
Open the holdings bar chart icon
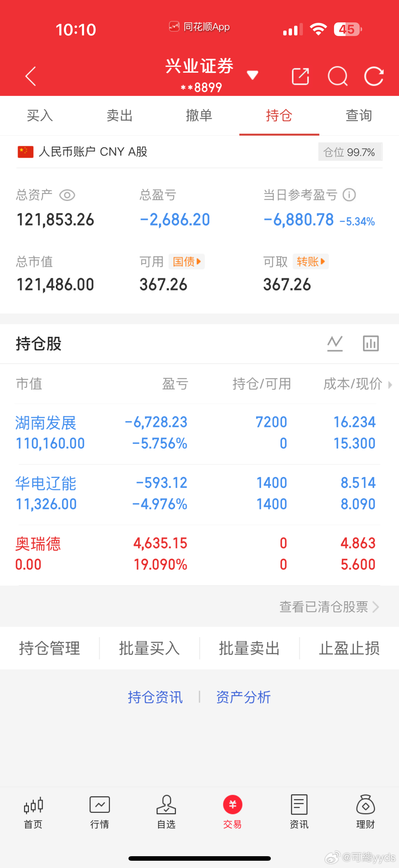point(371,344)
